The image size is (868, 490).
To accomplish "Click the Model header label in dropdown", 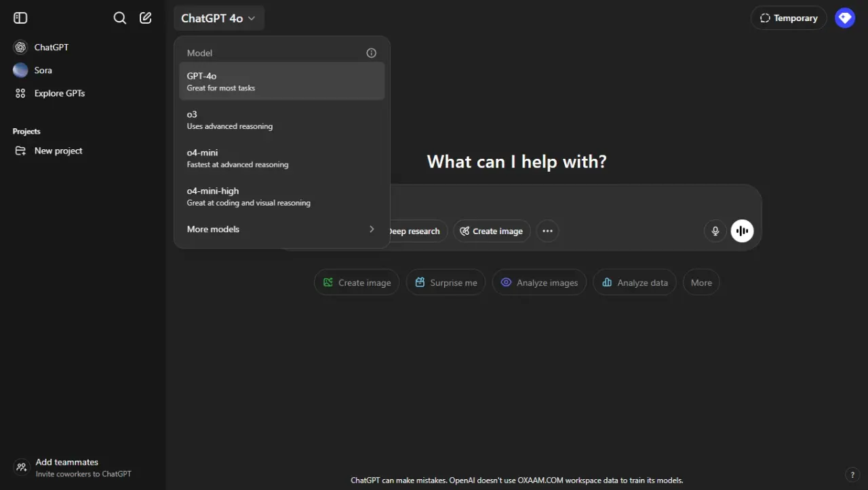I will click(199, 53).
